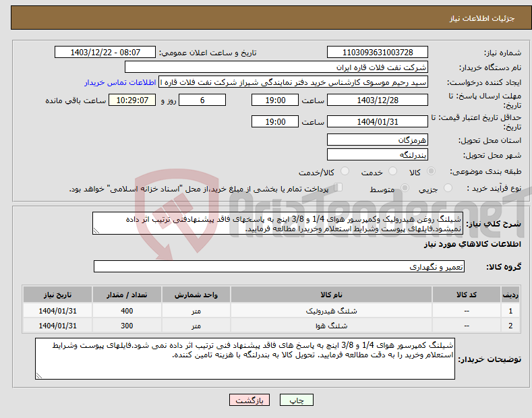
Task: Click the ردیف column header
Action: coord(510,295)
